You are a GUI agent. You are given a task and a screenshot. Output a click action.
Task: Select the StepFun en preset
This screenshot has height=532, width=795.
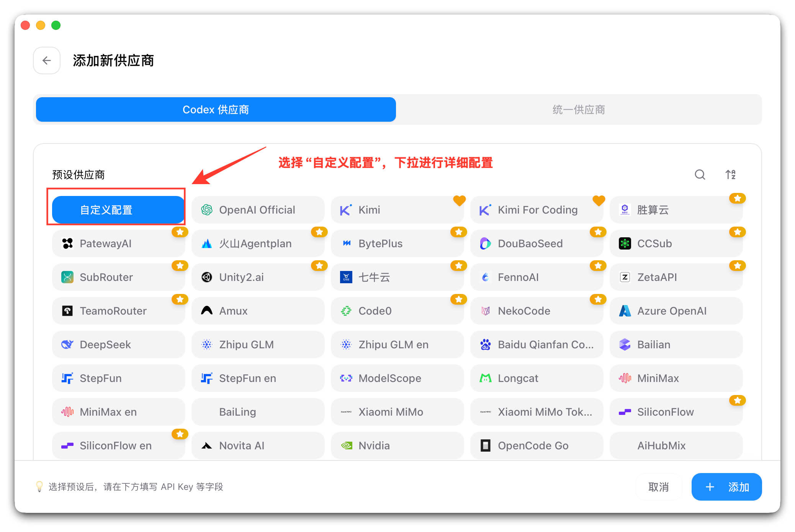[258, 378]
